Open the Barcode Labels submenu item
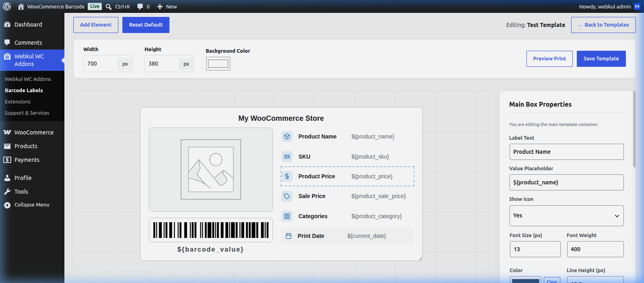644x283 pixels. tap(24, 90)
